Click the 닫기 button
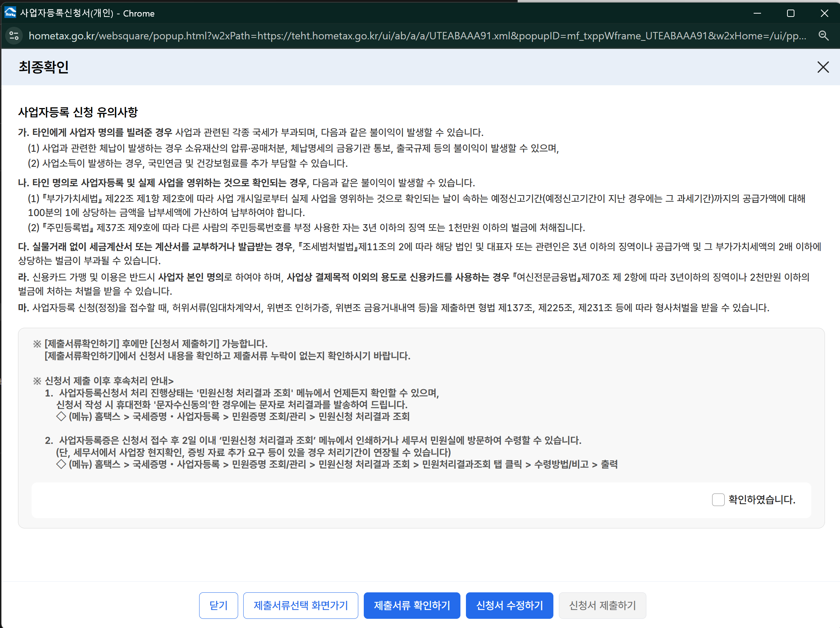The image size is (840, 628). coord(218,605)
